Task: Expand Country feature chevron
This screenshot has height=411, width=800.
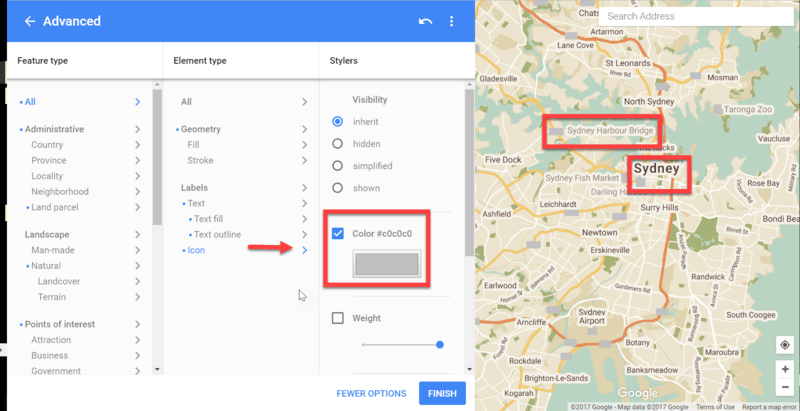Action: tap(137, 145)
